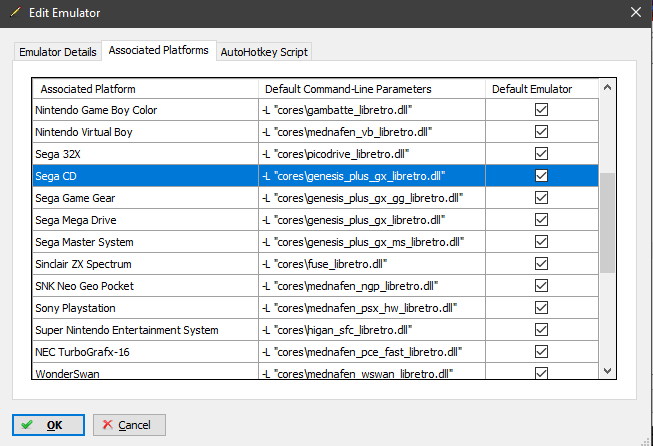
Task: Toggle Default Emulator for SNK Neo Geo Pocket
Action: (541, 286)
